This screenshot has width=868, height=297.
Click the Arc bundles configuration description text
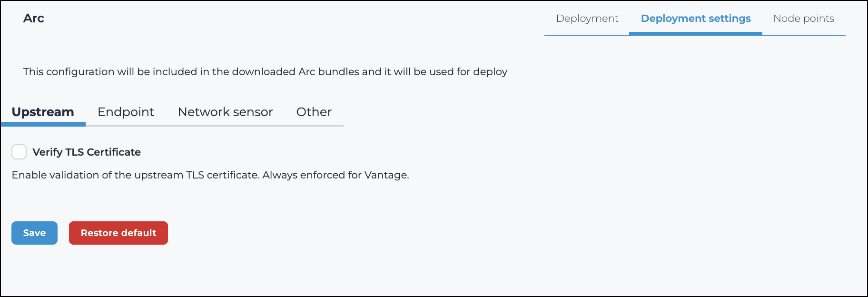click(x=265, y=72)
